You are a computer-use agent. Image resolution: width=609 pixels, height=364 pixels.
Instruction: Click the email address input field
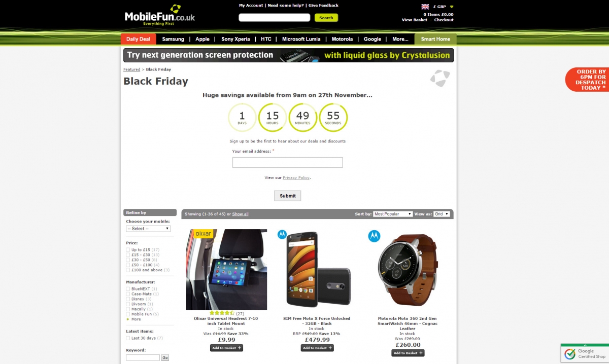coord(288,162)
